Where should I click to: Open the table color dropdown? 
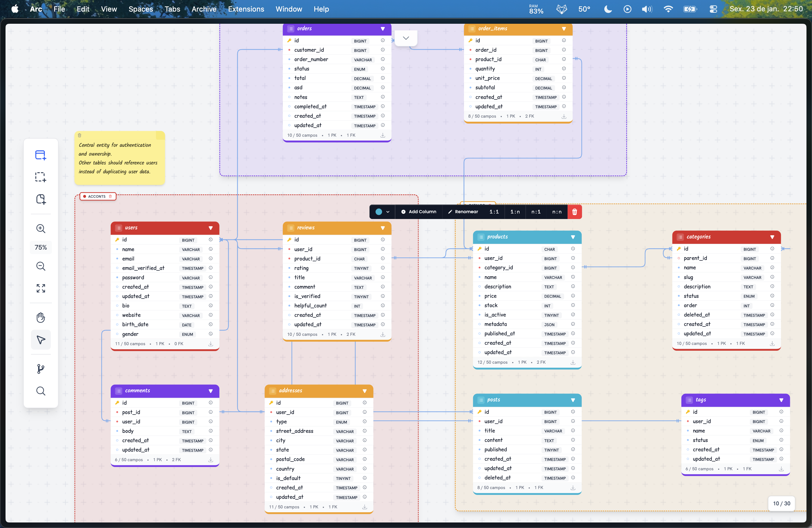pyautogui.click(x=382, y=212)
